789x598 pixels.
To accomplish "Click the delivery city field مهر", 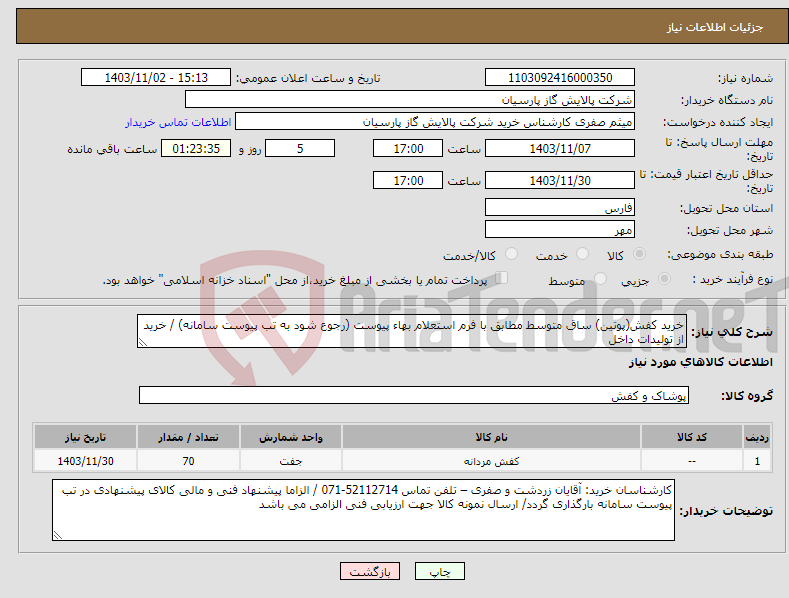I will 560,229.
